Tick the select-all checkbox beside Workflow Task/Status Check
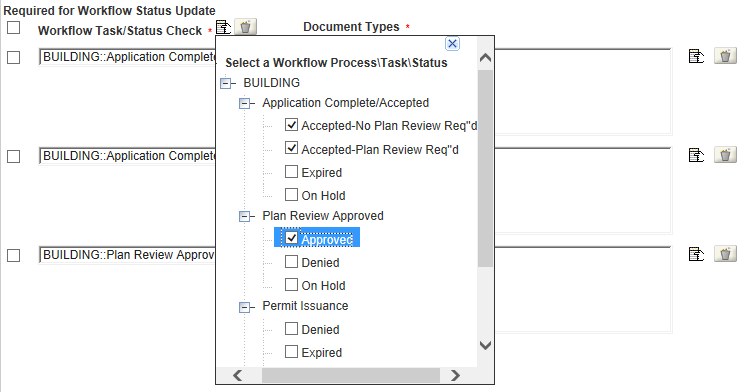Viewport: 746px width, 392px height. 13,28
